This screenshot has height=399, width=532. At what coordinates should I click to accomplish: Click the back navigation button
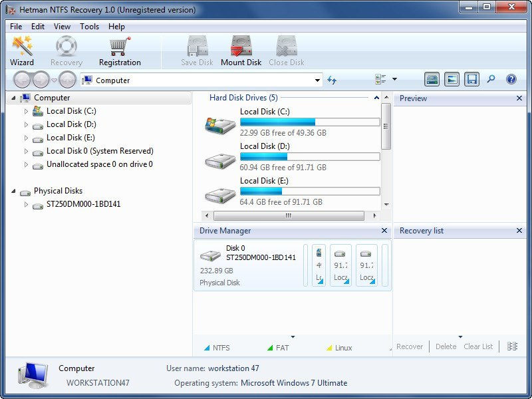point(23,80)
